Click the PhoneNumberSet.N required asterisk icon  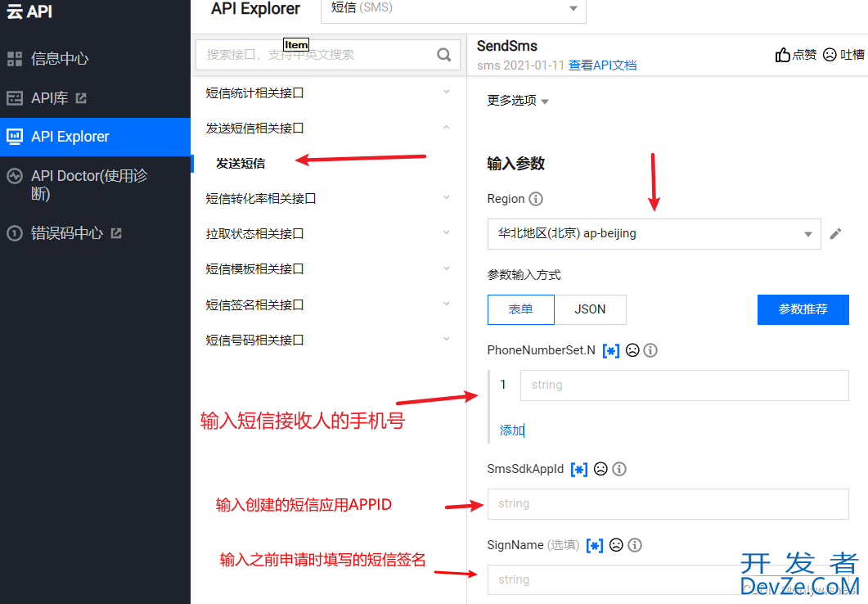611,350
